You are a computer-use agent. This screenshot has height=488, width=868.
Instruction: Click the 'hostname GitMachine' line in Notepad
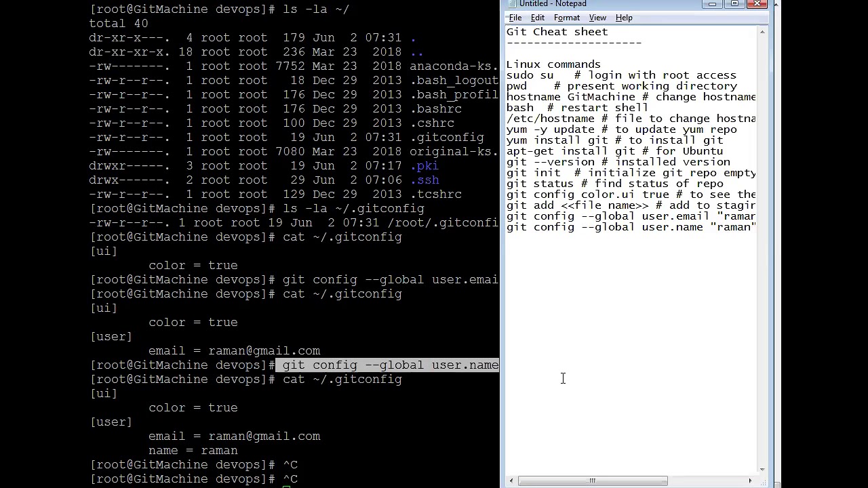click(x=631, y=97)
